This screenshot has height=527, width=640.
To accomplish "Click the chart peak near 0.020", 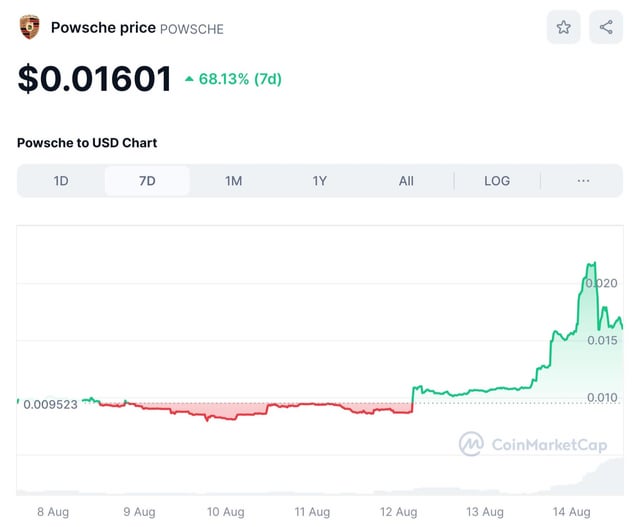I will click(592, 264).
